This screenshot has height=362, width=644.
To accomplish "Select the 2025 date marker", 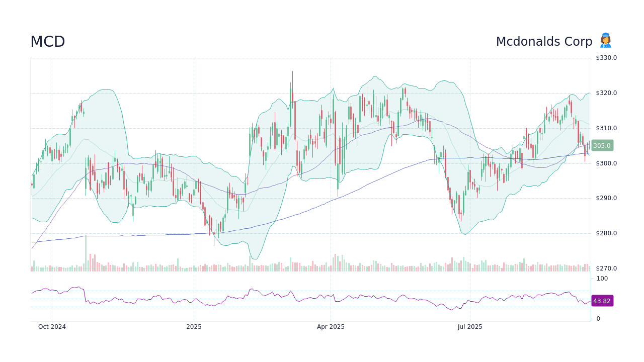I will coord(194,327).
